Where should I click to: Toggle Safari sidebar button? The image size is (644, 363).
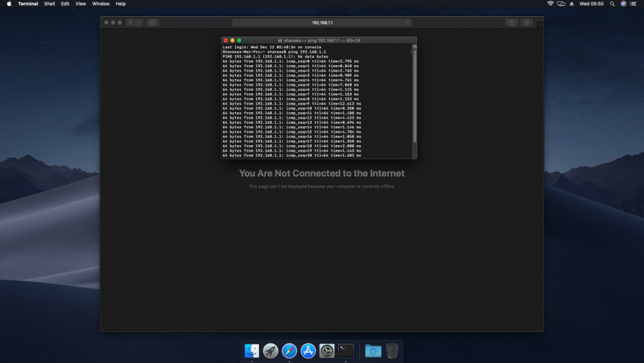point(153,23)
